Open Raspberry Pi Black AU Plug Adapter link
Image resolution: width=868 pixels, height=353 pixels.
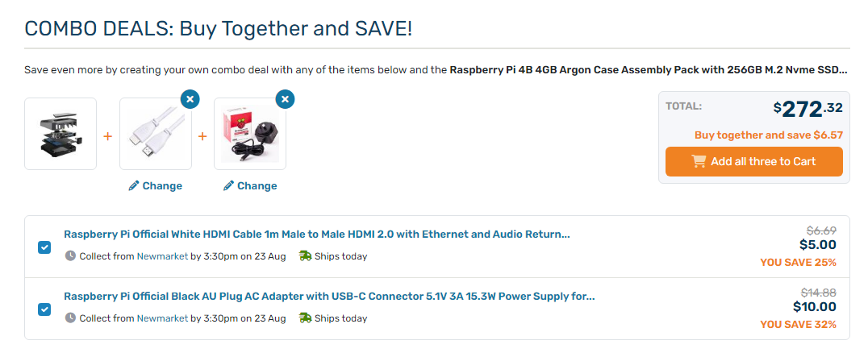[x=329, y=296]
